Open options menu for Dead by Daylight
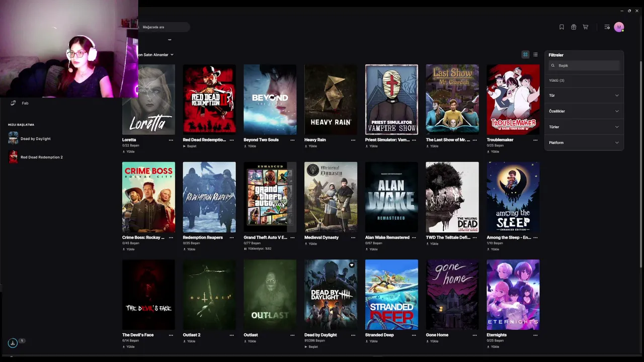The width and height of the screenshot is (644, 362). click(x=353, y=335)
